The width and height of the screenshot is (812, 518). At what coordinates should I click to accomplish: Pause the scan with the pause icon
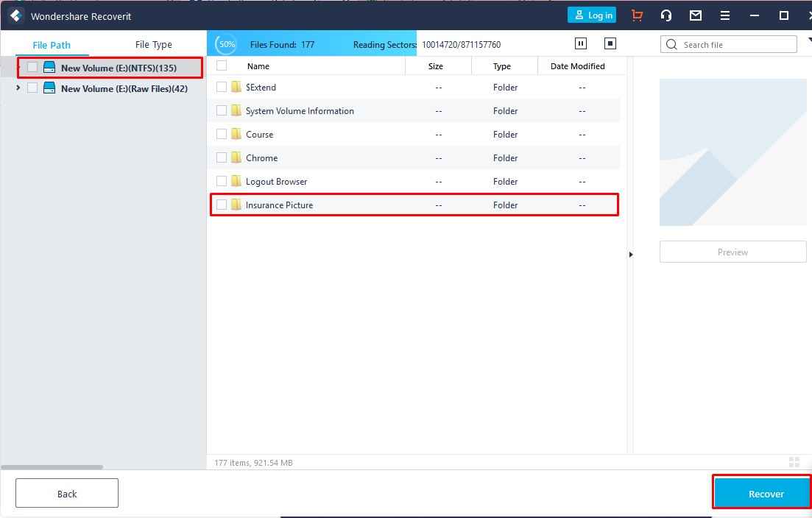pos(581,43)
